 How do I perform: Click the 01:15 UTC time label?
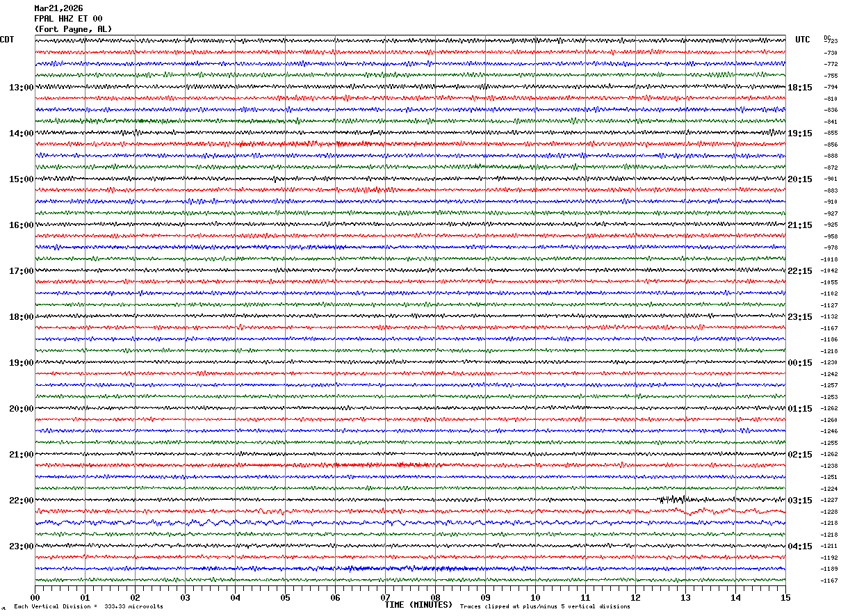(x=800, y=409)
